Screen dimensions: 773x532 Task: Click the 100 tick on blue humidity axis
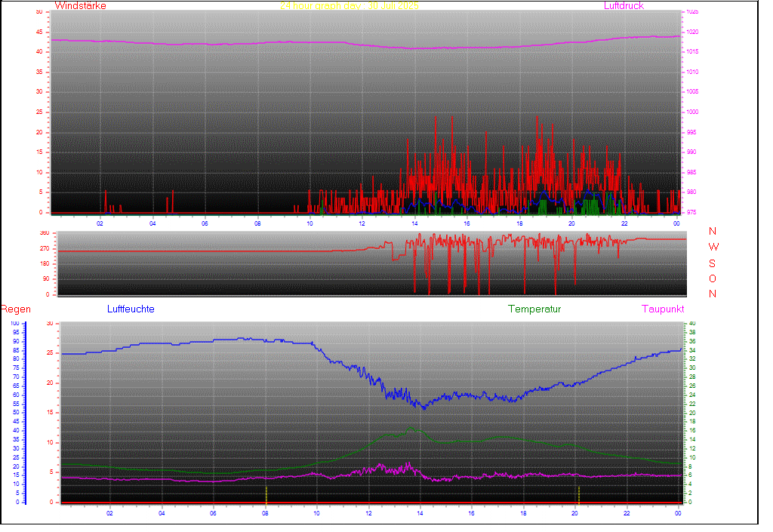coord(15,324)
